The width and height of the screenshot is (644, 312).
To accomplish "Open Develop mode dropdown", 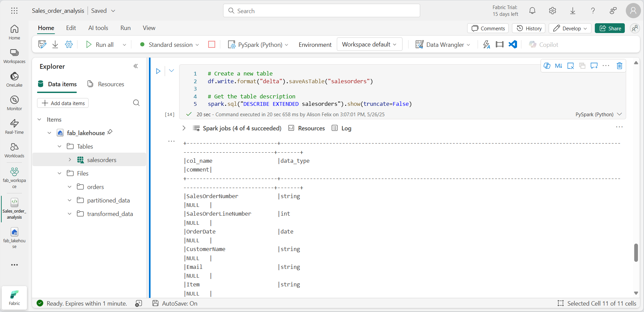I will click(570, 28).
